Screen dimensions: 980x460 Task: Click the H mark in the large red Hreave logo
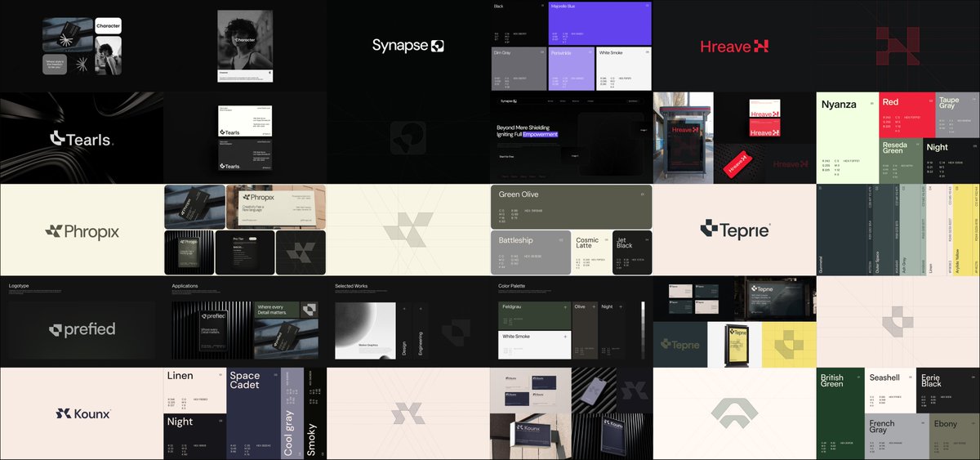tap(761, 47)
